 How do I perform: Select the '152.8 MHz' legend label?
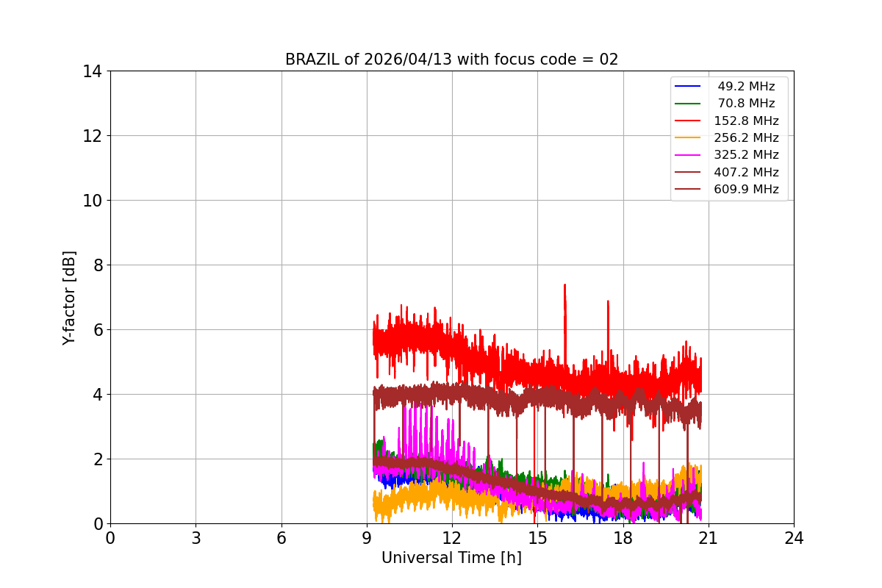click(x=746, y=121)
